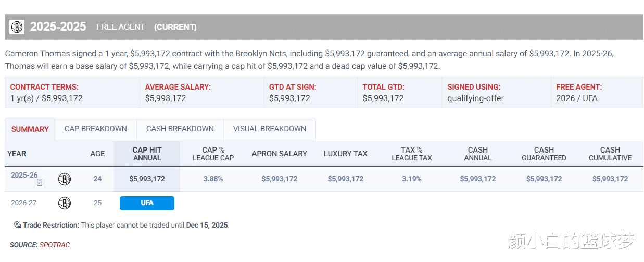The height and width of the screenshot is (262, 644).
Task: Open the SPOTRAC source link
Action: tap(55, 245)
